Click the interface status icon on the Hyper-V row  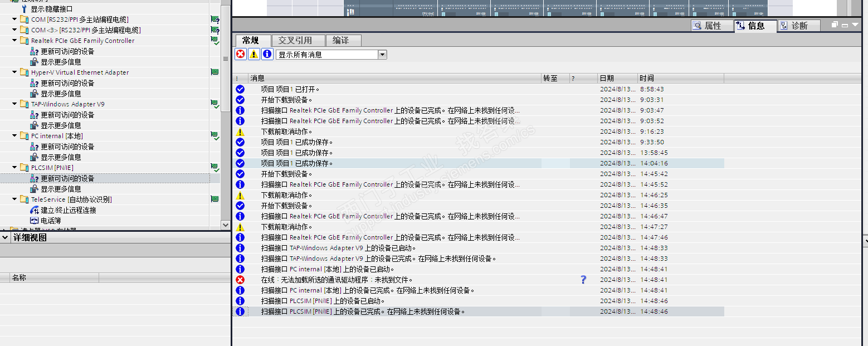[x=214, y=72]
